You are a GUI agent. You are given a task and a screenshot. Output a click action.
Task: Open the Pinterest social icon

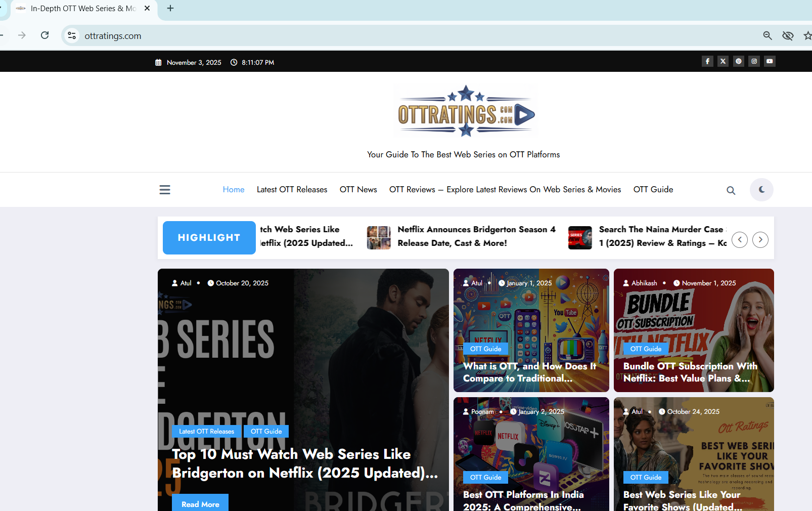(x=739, y=61)
